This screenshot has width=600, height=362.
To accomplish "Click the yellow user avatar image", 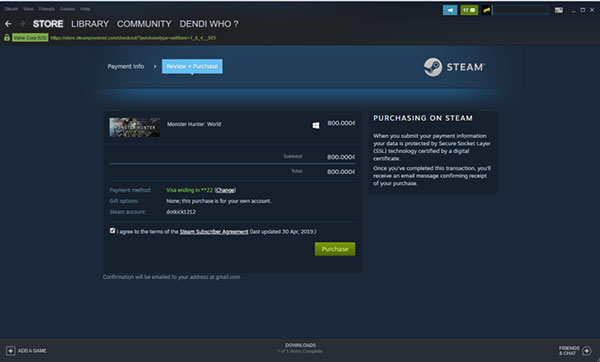I will coord(486,10).
